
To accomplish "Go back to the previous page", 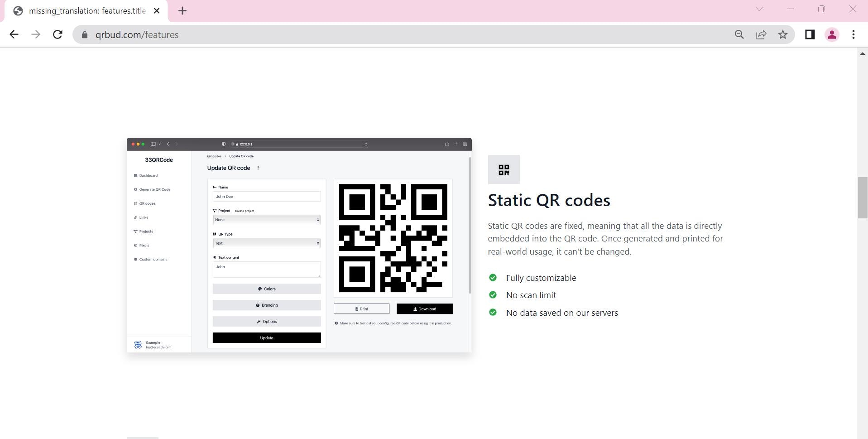I will (14, 34).
